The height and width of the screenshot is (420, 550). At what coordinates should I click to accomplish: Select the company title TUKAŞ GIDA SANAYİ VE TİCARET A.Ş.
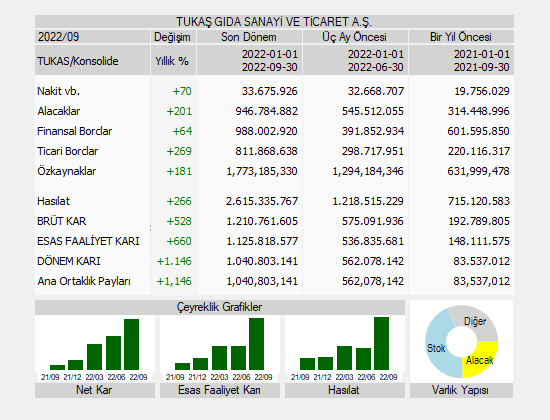274,22
